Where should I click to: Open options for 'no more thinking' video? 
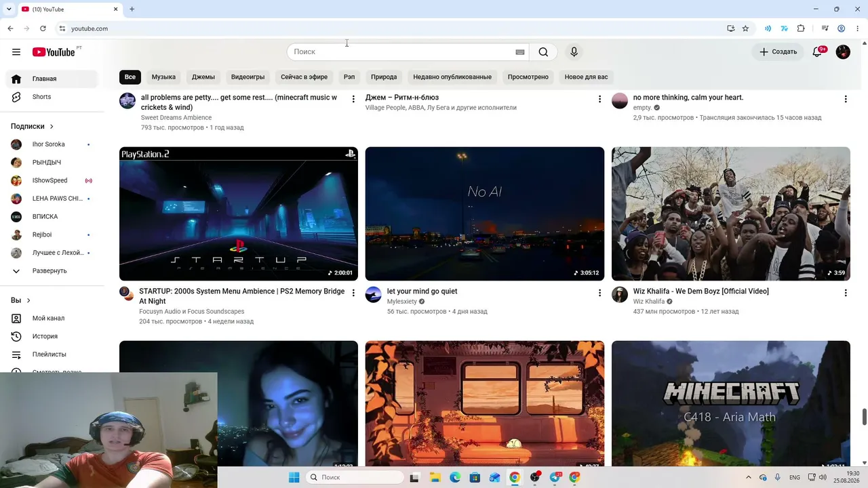[845, 99]
